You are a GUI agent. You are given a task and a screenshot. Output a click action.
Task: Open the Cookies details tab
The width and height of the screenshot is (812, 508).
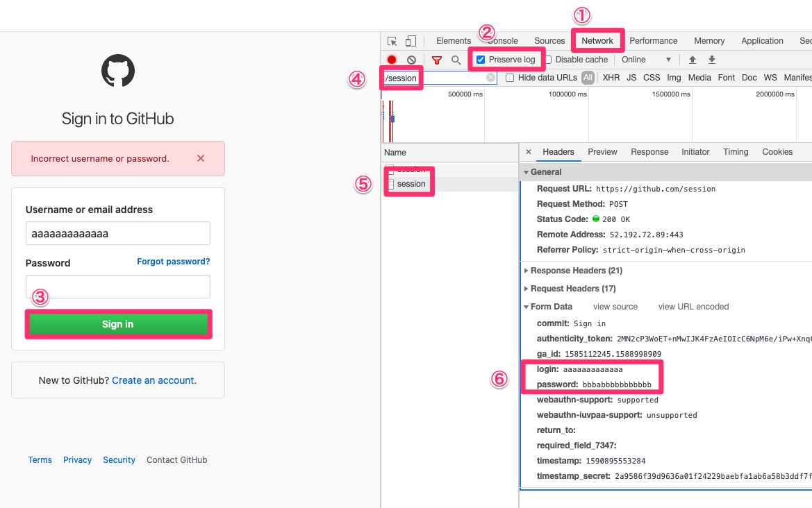point(777,152)
